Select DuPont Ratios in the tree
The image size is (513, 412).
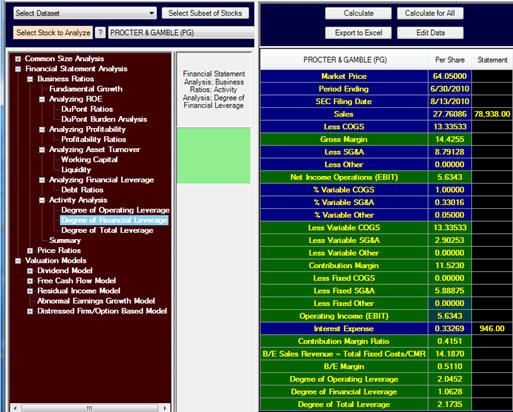(x=87, y=109)
